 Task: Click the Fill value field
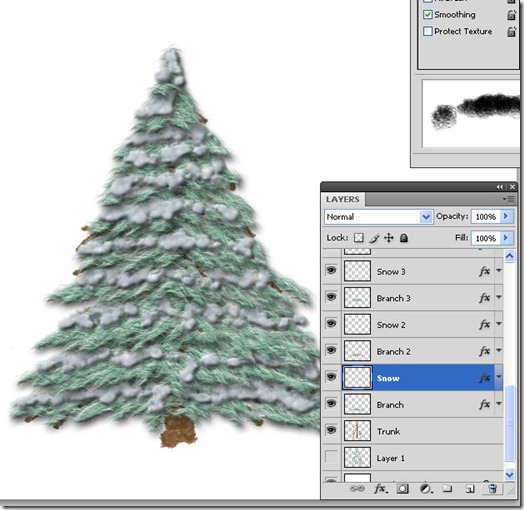[486, 238]
